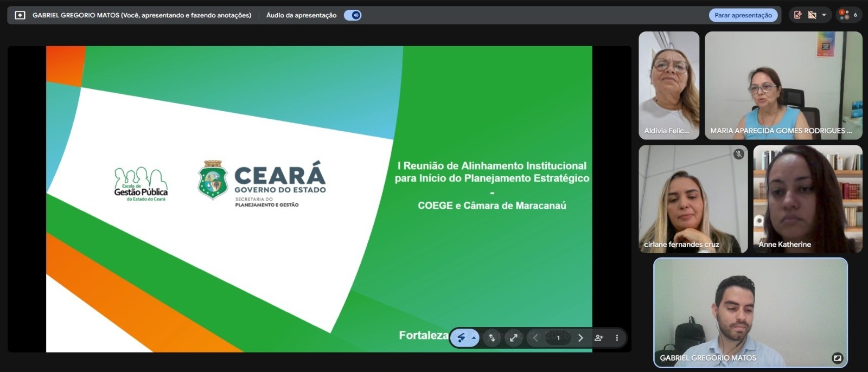The height and width of the screenshot is (372, 868).
Task: Select Anne Katherine's video tile
Action: point(807,198)
